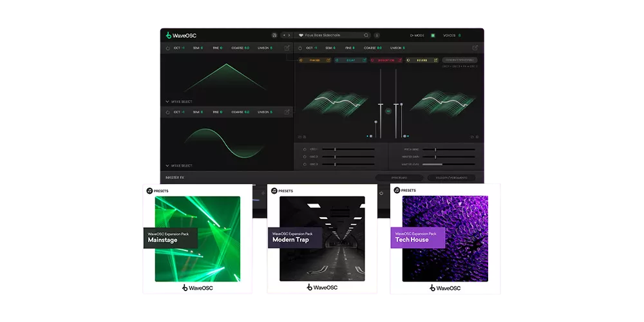
Task: Click the MASTER GAIN slider
Action: click(449, 157)
